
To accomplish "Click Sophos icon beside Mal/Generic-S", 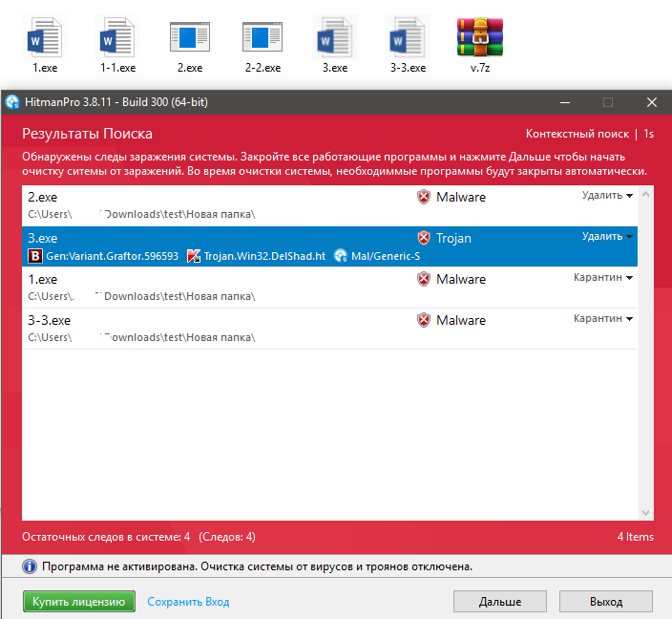I will (x=340, y=256).
